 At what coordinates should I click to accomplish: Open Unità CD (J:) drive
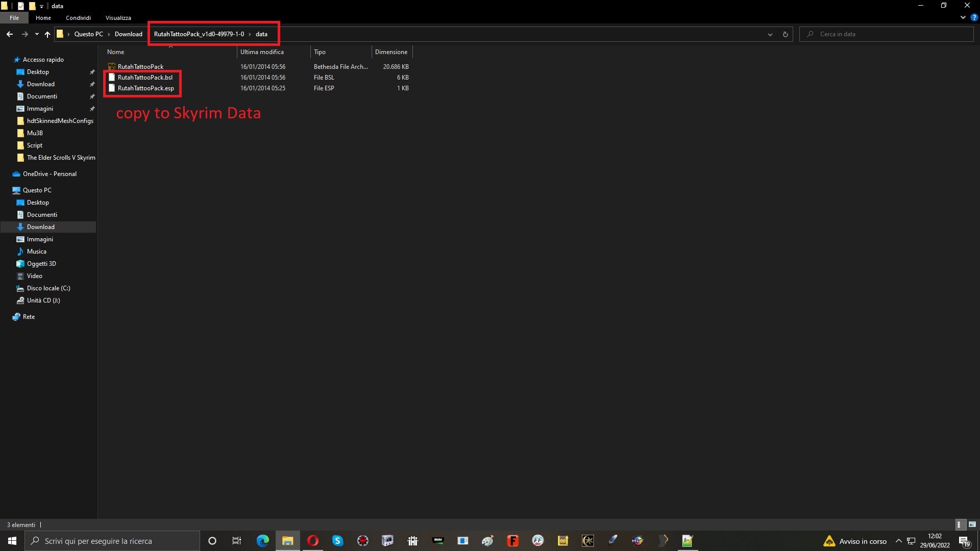click(x=43, y=300)
